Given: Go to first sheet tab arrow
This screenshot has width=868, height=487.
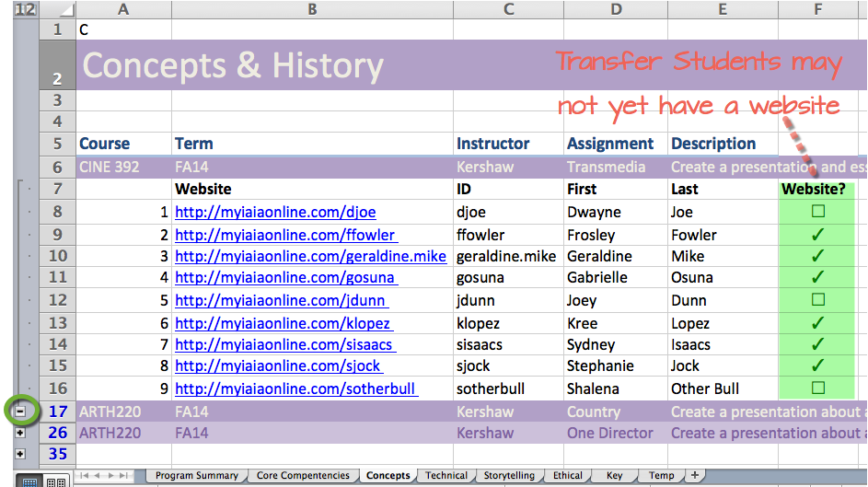Looking at the screenshot, I should tap(85, 476).
